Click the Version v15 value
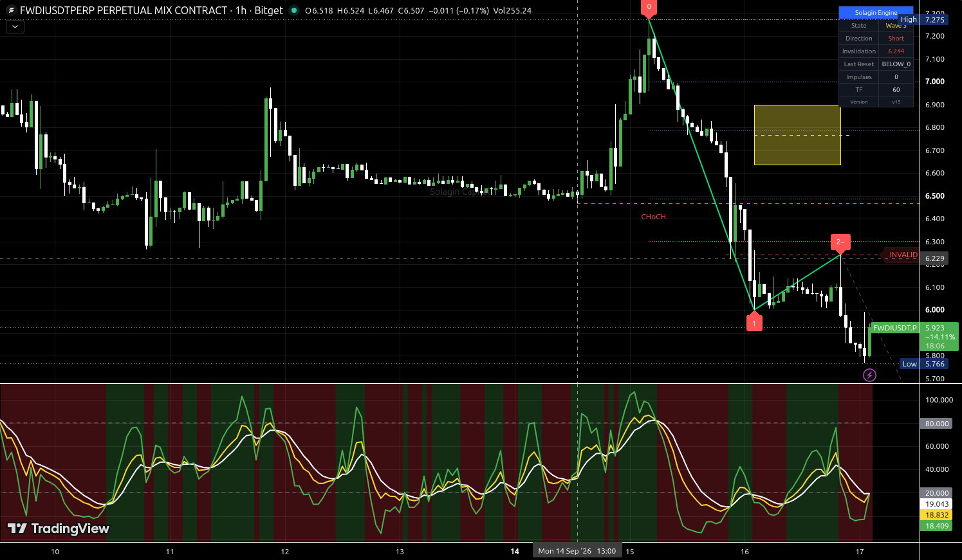 [x=896, y=102]
